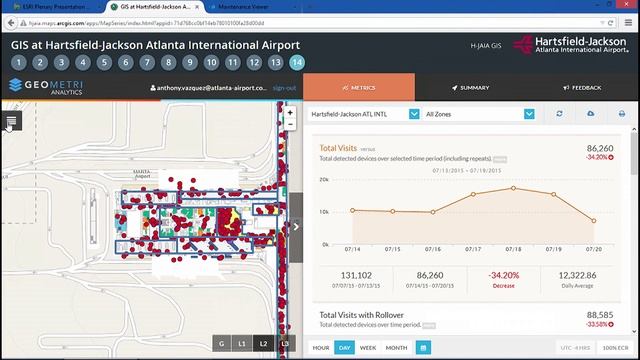Set time granularity to Week
640x360 pixels.
tap(368, 348)
